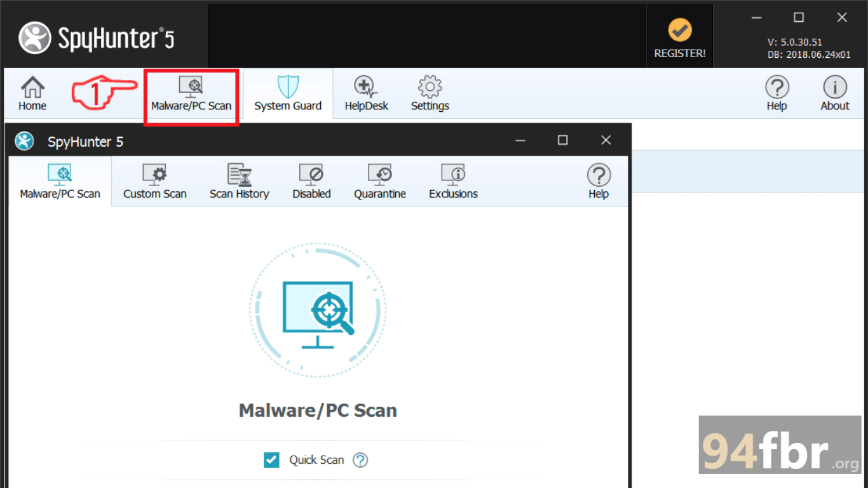Open the Scan History tab
Viewport: 868px width, 488px height.
(240, 182)
